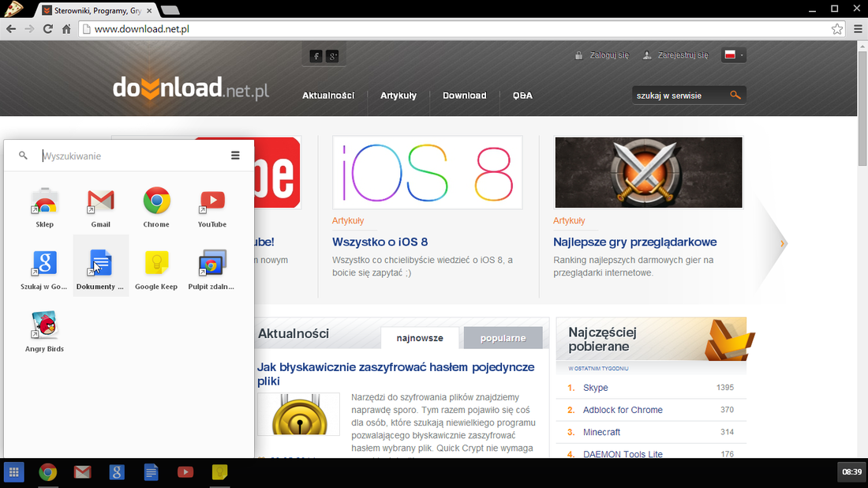Open the Sklep web store app
The height and width of the screenshot is (488, 868).
(x=45, y=208)
